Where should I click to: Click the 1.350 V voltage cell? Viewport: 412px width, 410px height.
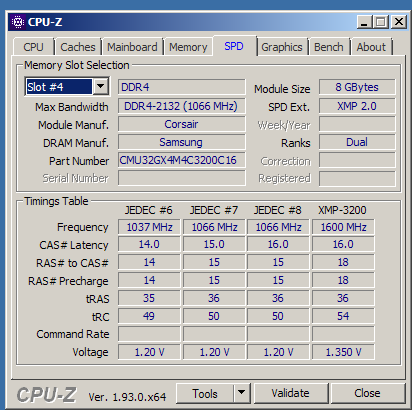pos(343,352)
